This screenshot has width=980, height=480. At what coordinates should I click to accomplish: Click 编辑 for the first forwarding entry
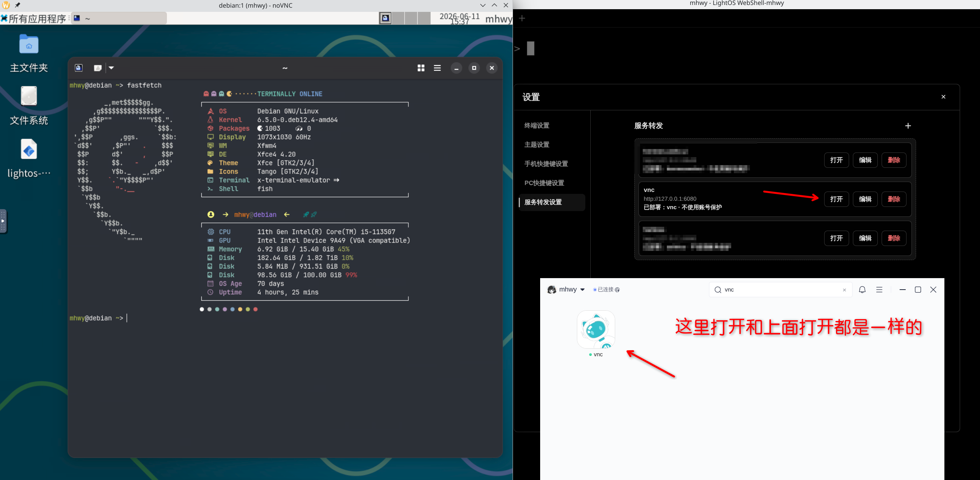(865, 160)
